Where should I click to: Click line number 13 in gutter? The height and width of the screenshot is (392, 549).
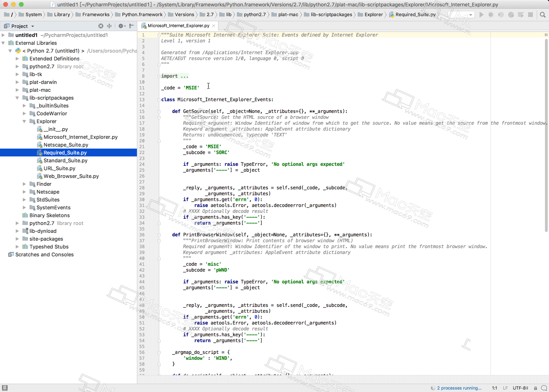tap(142, 100)
